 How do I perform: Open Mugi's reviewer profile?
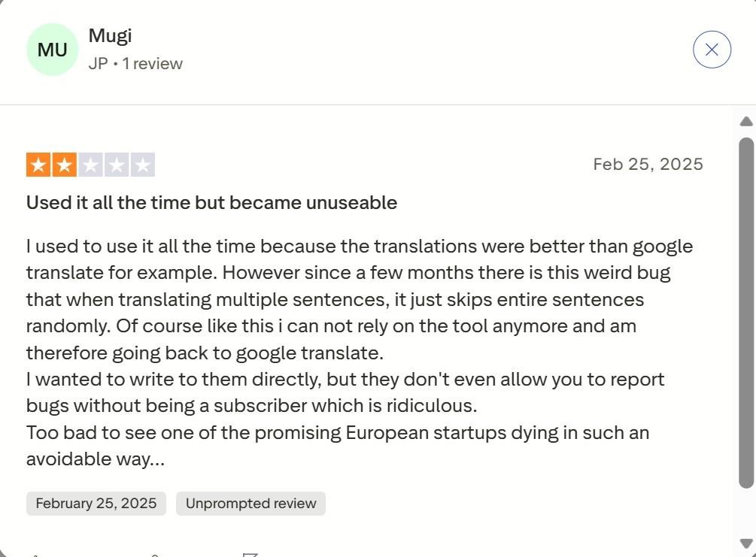coord(110,35)
